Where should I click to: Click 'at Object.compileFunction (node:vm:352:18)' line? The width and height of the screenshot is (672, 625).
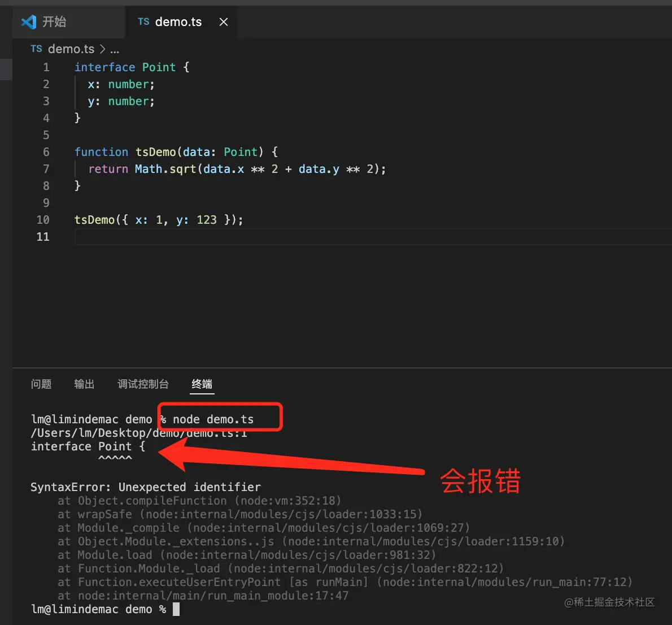point(199,501)
